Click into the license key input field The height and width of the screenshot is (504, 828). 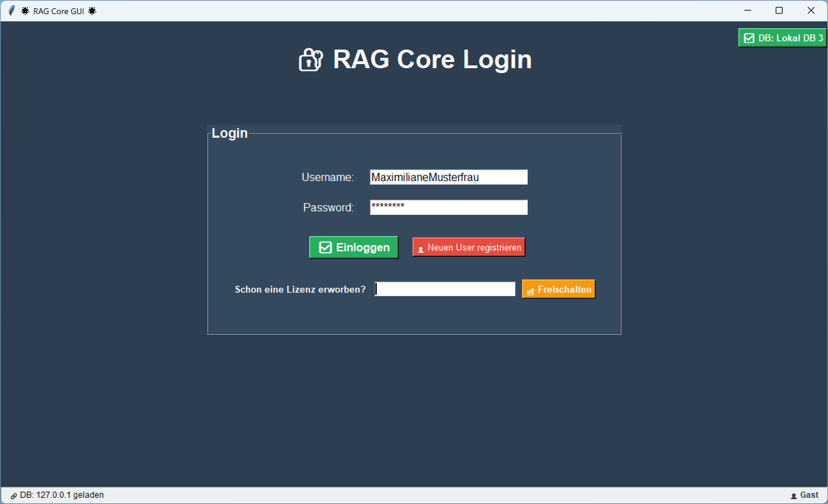coord(445,289)
